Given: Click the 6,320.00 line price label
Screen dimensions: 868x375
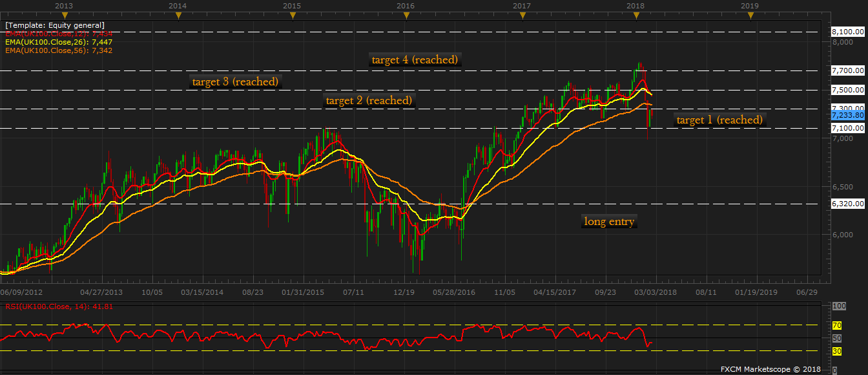Looking at the screenshot, I should coord(848,204).
